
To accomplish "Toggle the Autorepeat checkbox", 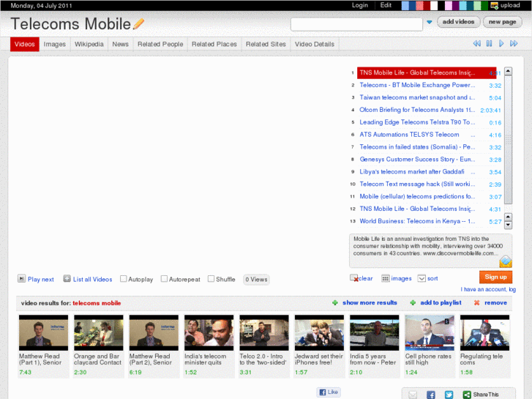I will [x=164, y=279].
